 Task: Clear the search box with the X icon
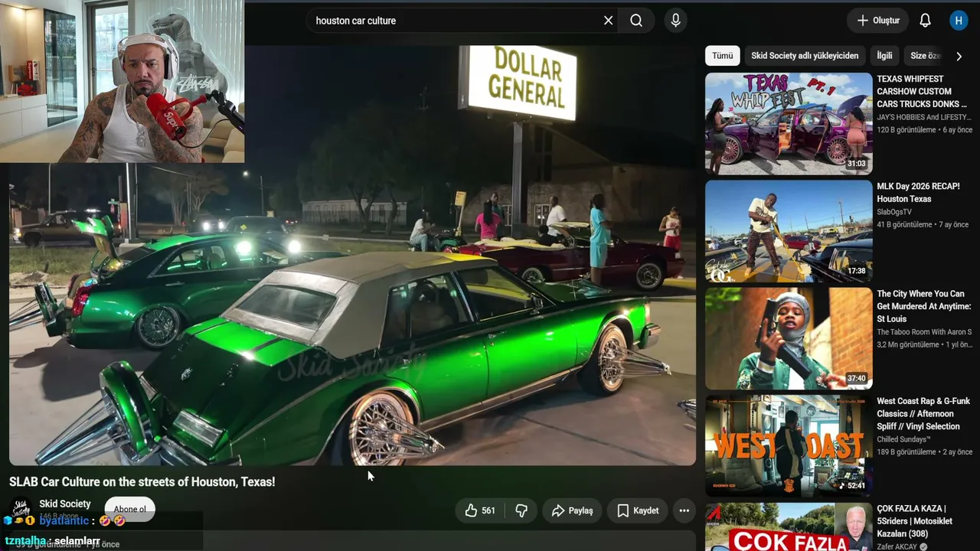608,21
